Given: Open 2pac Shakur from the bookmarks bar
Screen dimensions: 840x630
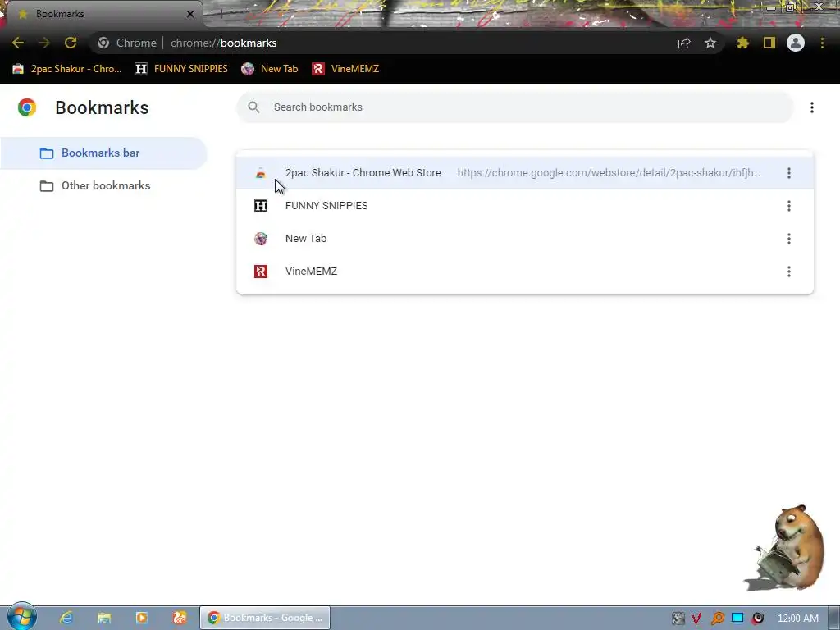Looking at the screenshot, I should pyautogui.click(x=67, y=69).
